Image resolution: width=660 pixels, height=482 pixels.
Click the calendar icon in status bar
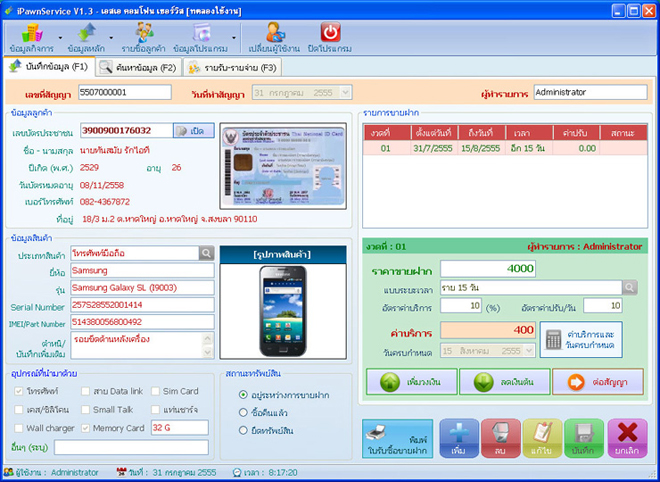coord(122,472)
